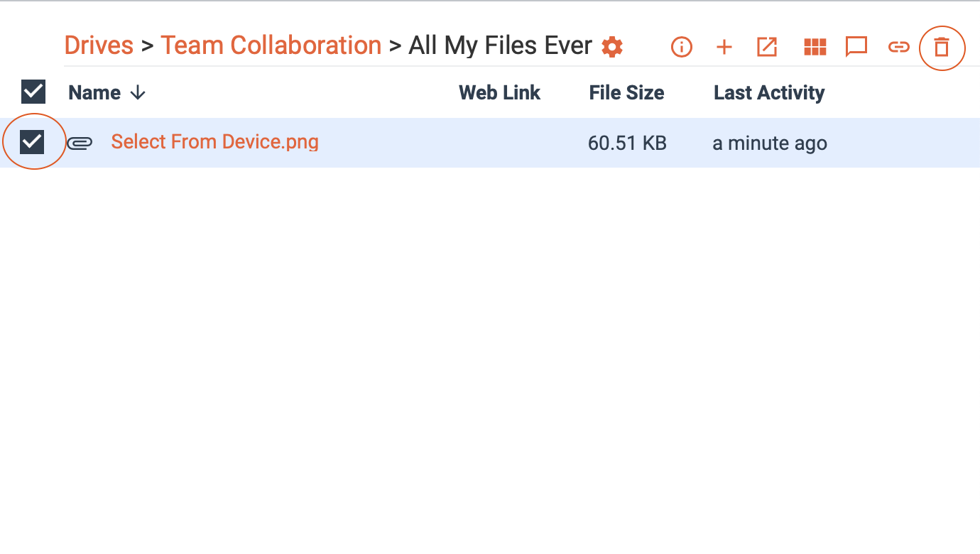Open folder in new window icon

point(767,48)
